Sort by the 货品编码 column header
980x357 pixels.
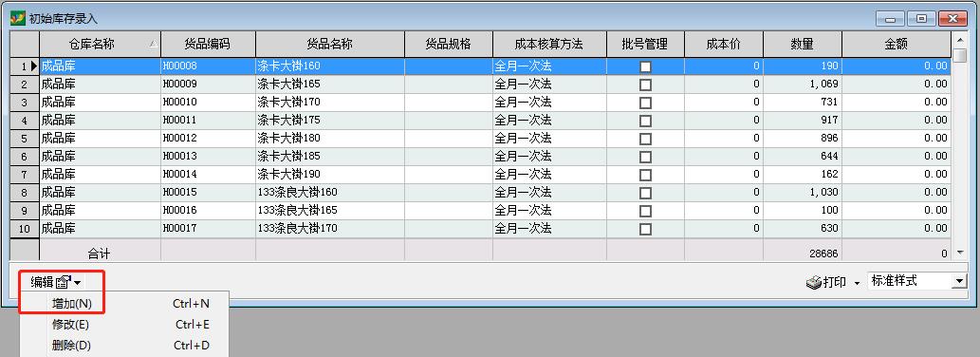pyautogui.click(x=208, y=45)
